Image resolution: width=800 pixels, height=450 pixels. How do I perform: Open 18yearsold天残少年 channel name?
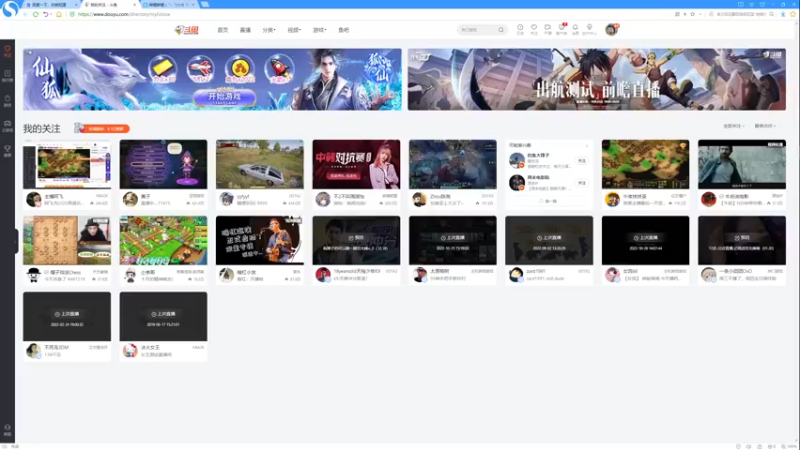pyautogui.click(x=357, y=271)
